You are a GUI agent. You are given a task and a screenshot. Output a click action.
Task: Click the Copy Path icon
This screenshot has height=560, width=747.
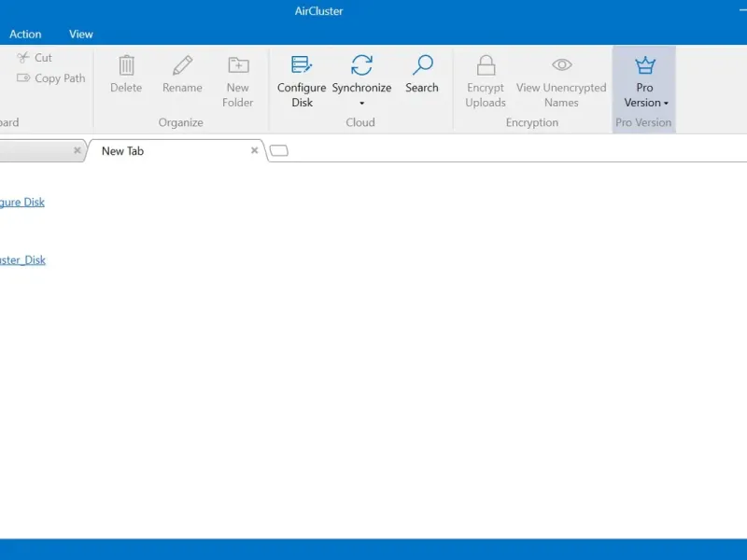pos(23,77)
